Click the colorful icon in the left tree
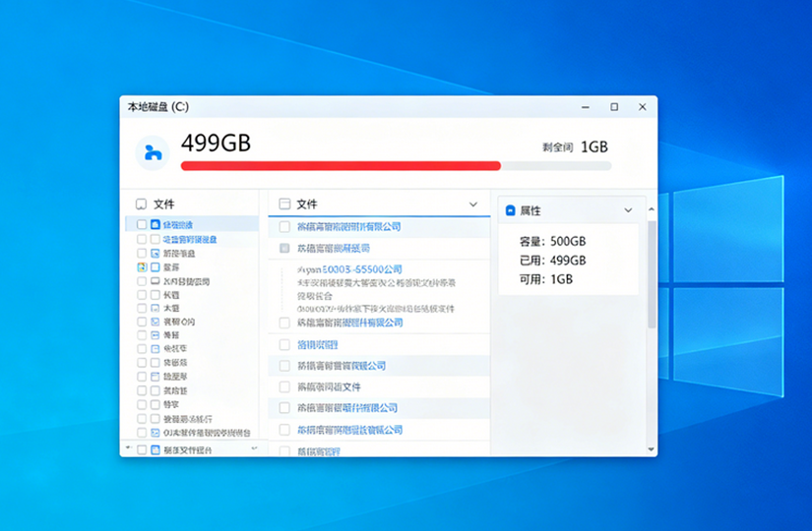The height and width of the screenshot is (531, 812). click(x=142, y=267)
